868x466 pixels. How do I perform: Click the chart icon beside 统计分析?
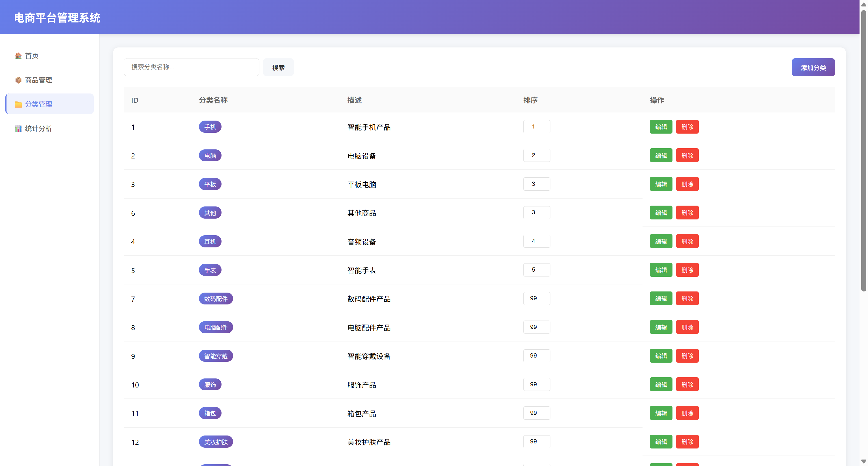point(18,129)
